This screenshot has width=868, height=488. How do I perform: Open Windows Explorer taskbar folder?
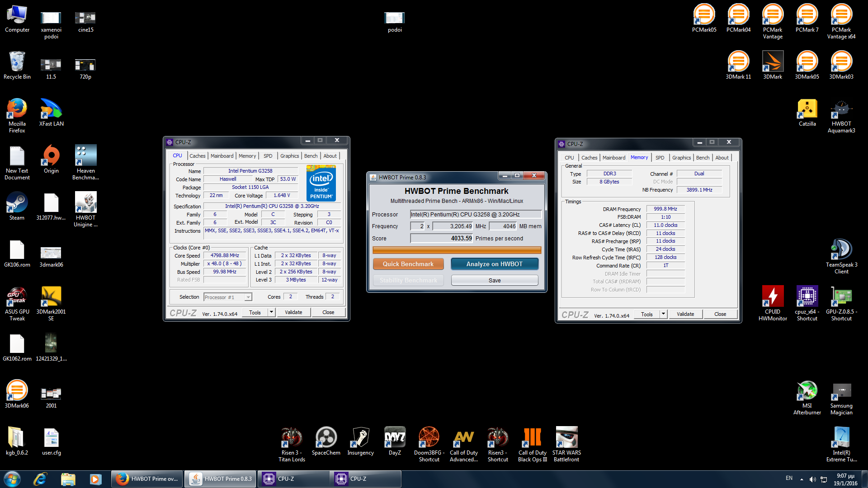point(68,479)
